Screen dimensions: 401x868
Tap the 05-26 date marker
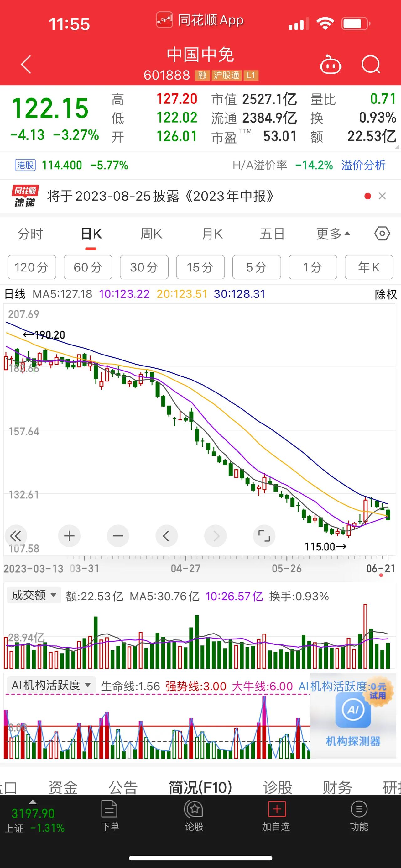[x=287, y=569]
